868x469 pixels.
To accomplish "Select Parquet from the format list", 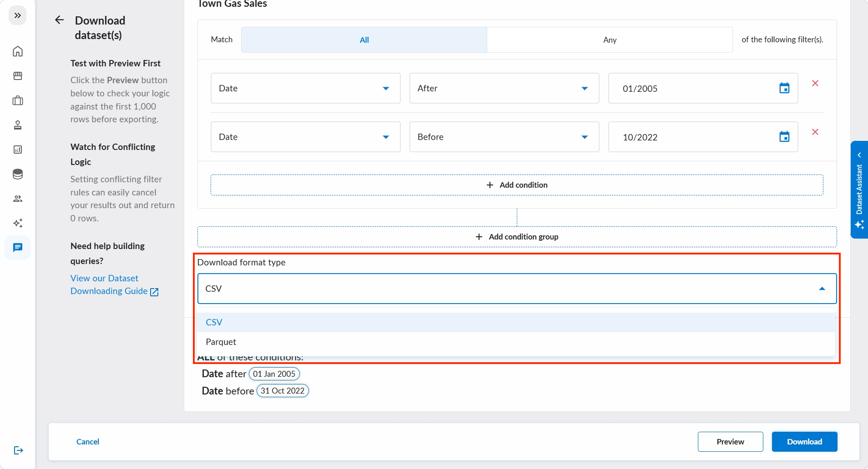I will (517, 342).
